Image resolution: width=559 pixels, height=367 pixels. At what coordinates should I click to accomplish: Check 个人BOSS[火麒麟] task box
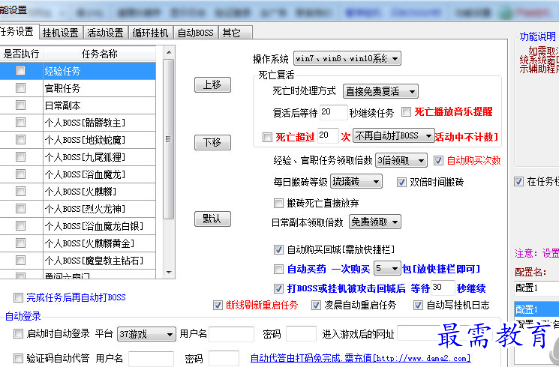[x=21, y=191]
